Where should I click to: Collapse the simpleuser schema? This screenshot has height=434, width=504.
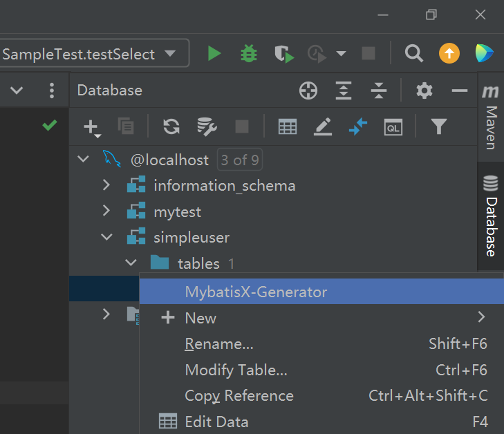[x=106, y=237]
